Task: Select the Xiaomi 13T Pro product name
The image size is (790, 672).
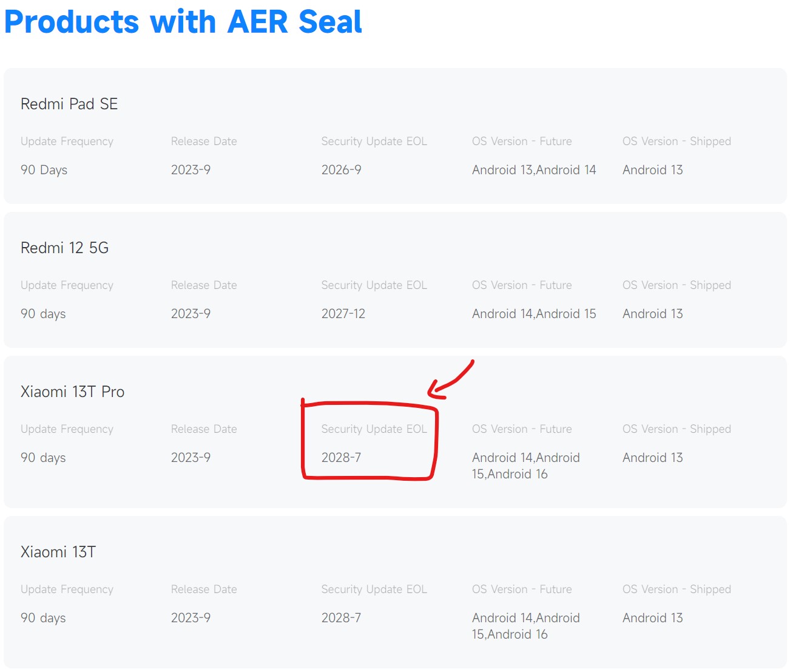Action: [72, 392]
